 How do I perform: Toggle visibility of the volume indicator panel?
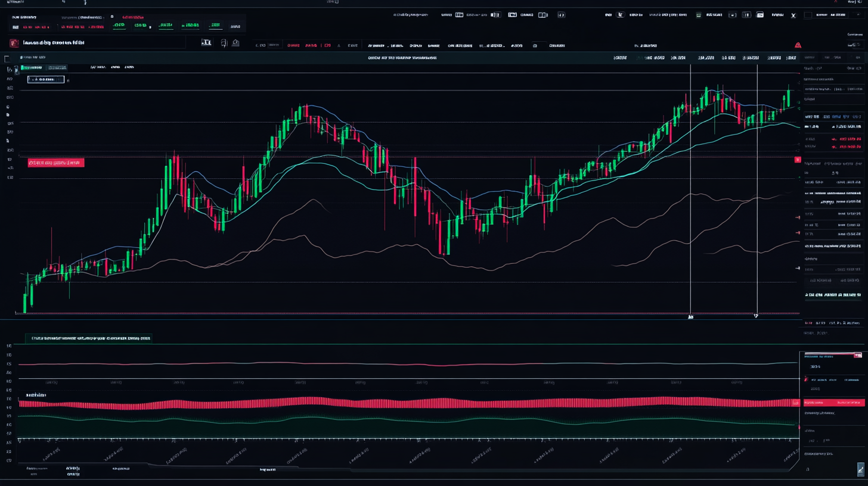tap(35, 395)
